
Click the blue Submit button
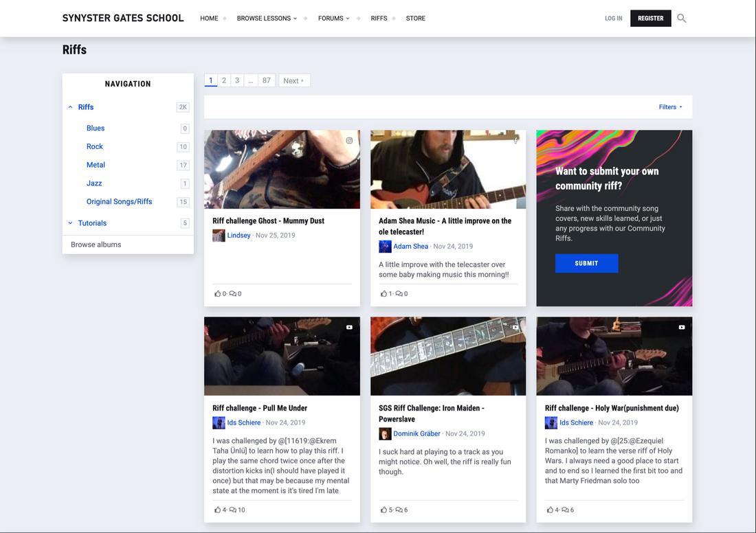pos(586,263)
